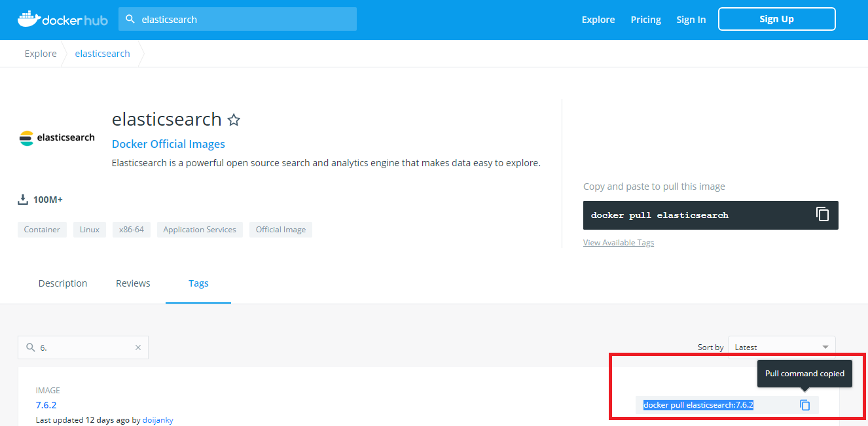Click the Sign Up button

click(777, 19)
